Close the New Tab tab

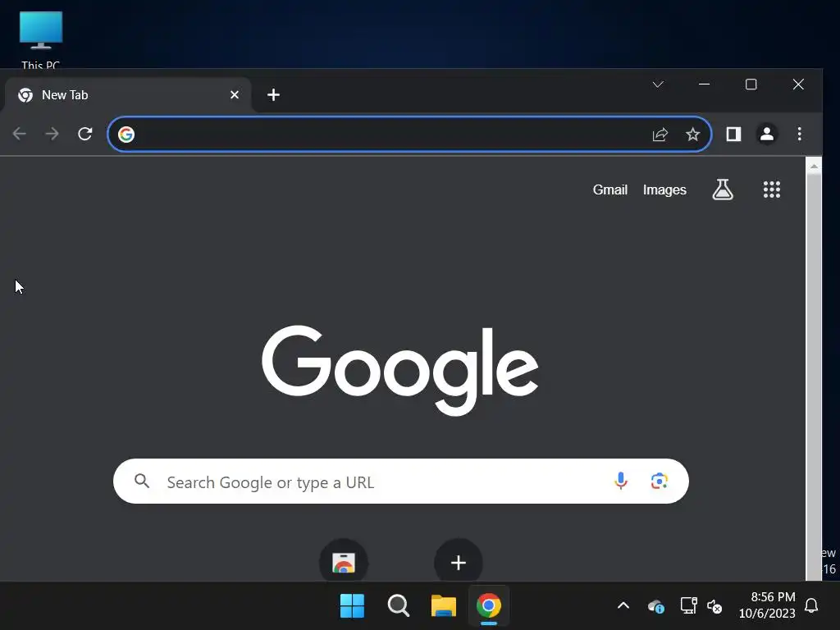pyautogui.click(x=234, y=95)
